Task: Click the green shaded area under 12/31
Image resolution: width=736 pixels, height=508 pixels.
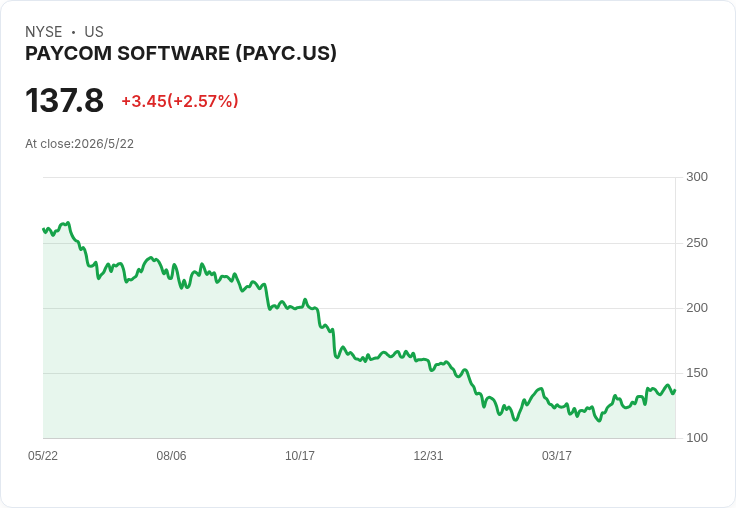Action: (428, 404)
